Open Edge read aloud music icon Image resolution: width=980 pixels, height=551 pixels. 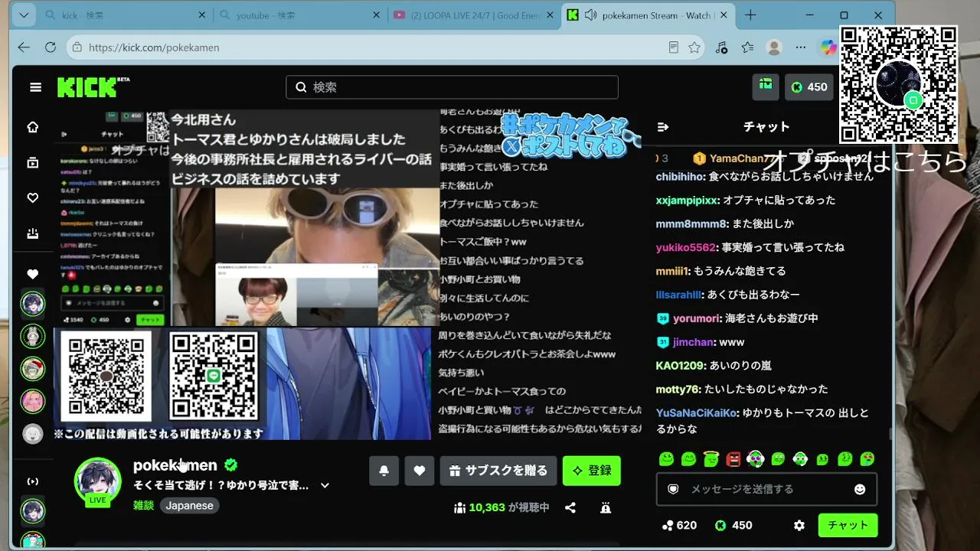click(721, 47)
